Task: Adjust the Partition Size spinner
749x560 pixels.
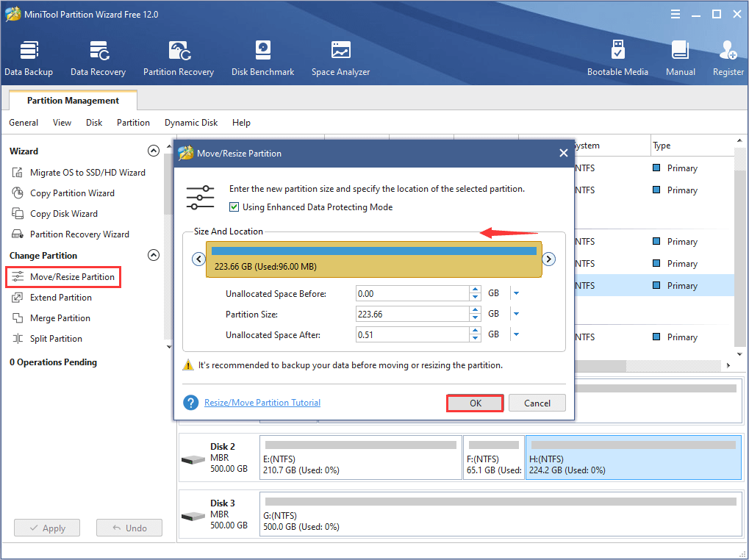Action: coord(475,314)
